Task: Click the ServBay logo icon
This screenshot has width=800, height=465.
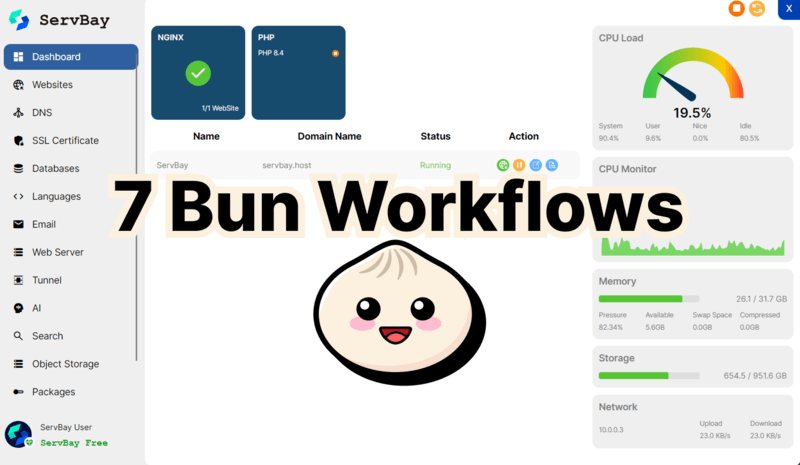Action: coord(18,21)
